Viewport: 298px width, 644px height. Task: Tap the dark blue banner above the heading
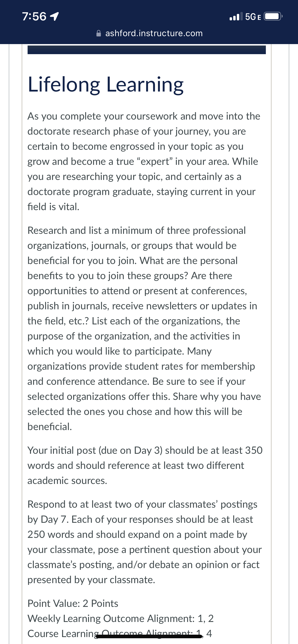[147, 50]
